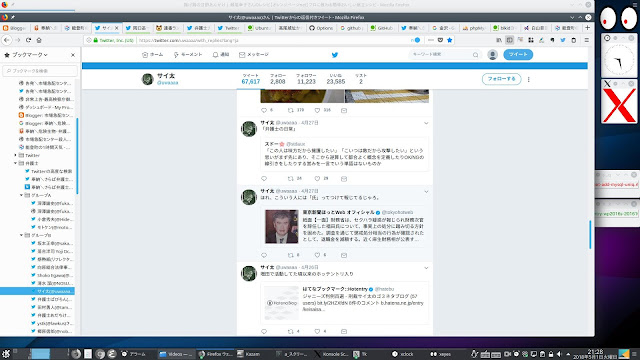This screenshot has width=640, height=360.
Task: Open ホーム in the Twitter navigation
Action: [152, 55]
